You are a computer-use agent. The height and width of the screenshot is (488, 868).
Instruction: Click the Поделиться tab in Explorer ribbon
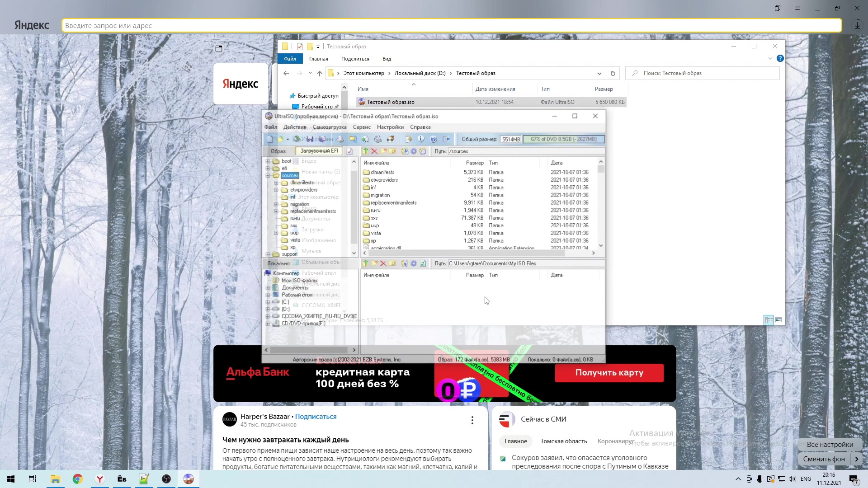coord(355,59)
